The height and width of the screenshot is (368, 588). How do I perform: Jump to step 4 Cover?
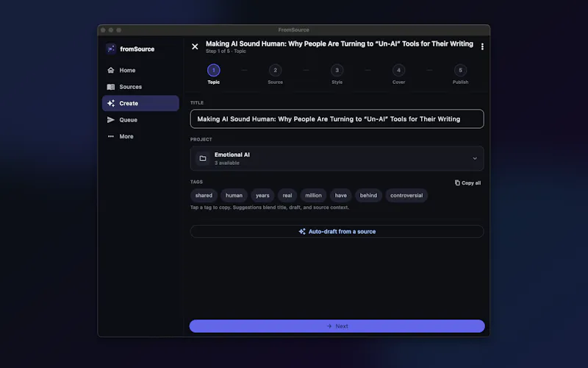coord(398,74)
